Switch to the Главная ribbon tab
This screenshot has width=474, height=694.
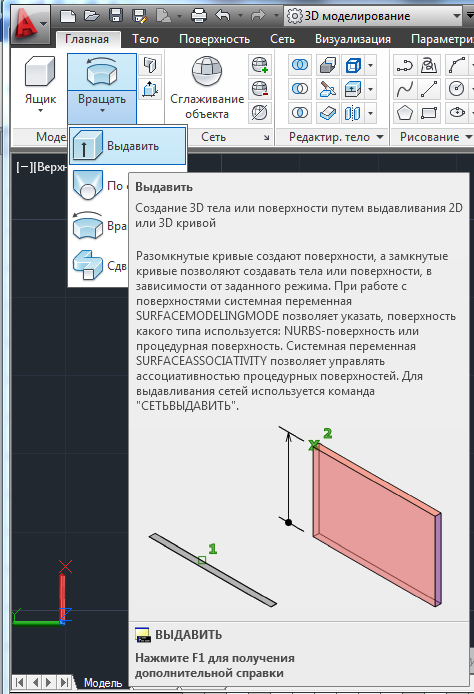pyautogui.click(x=87, y=39)
